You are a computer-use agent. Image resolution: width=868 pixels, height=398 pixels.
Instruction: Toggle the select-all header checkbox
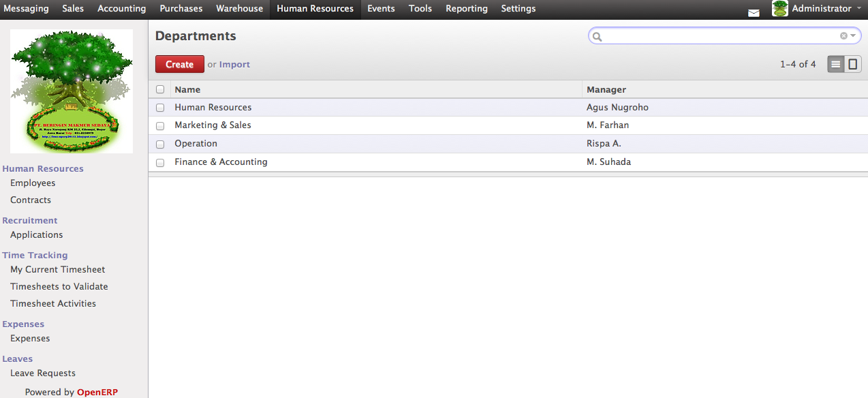coord(160,89)
